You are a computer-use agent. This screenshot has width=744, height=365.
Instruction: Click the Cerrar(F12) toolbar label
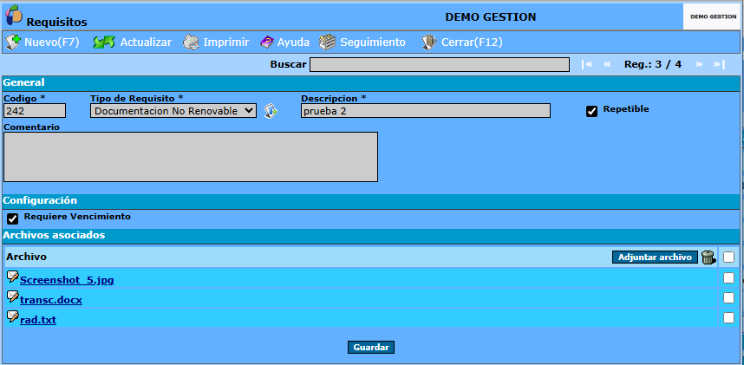tap(472, 42)
